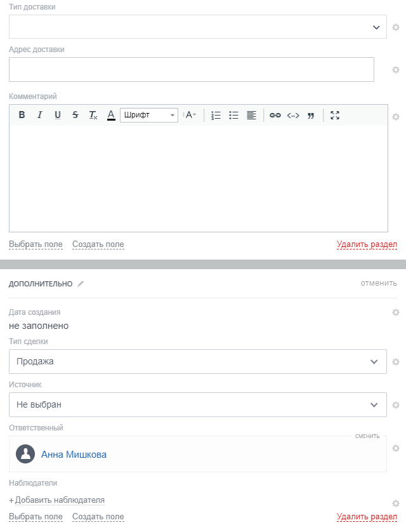
Task: Toggle strikethrough text formatting
Action: (75, 115)
